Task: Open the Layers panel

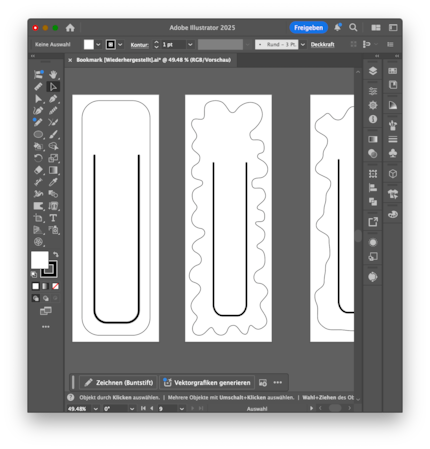Action: [373, 71]
